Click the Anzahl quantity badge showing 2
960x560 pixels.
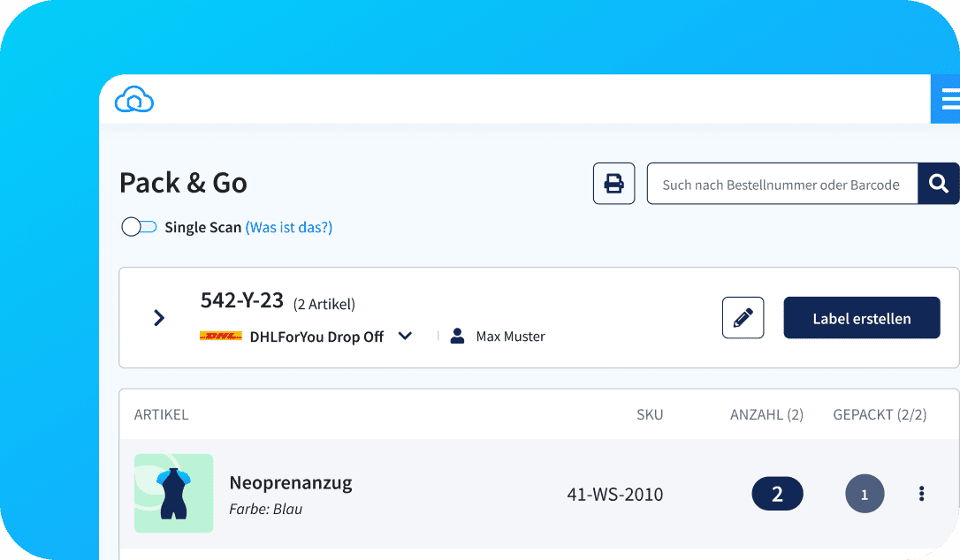(777, 494)
